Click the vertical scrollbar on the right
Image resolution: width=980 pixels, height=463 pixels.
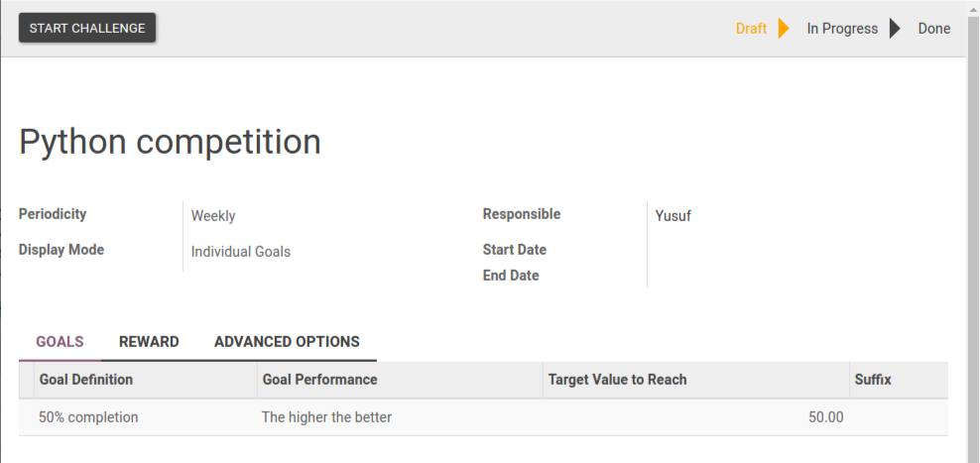[x=973, y=248]
